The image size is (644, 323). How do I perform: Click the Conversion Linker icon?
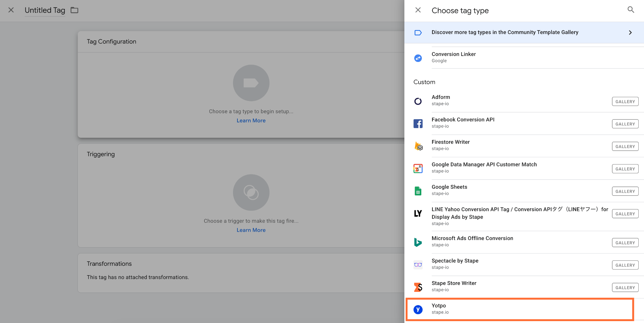(418, 58)
